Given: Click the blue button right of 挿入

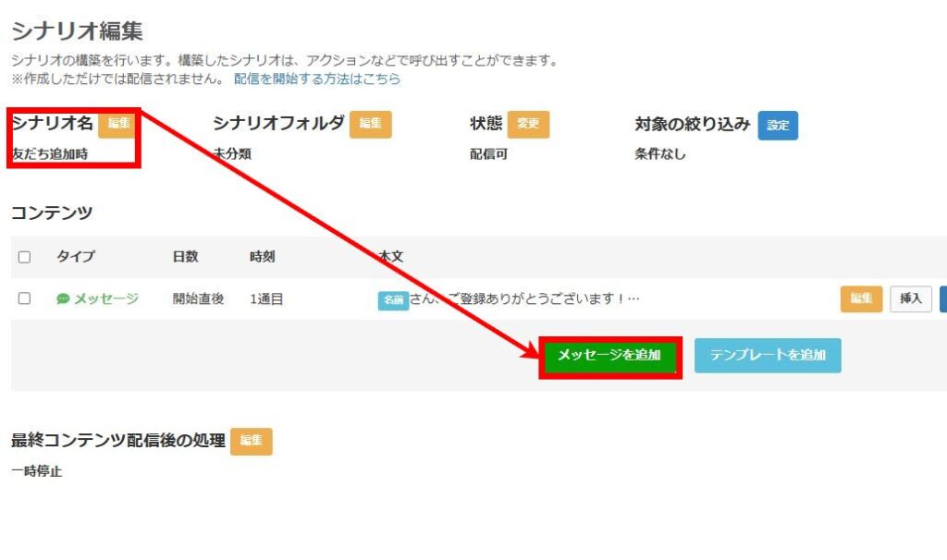Looking at the screenshot, I should (x=942, y=298).
